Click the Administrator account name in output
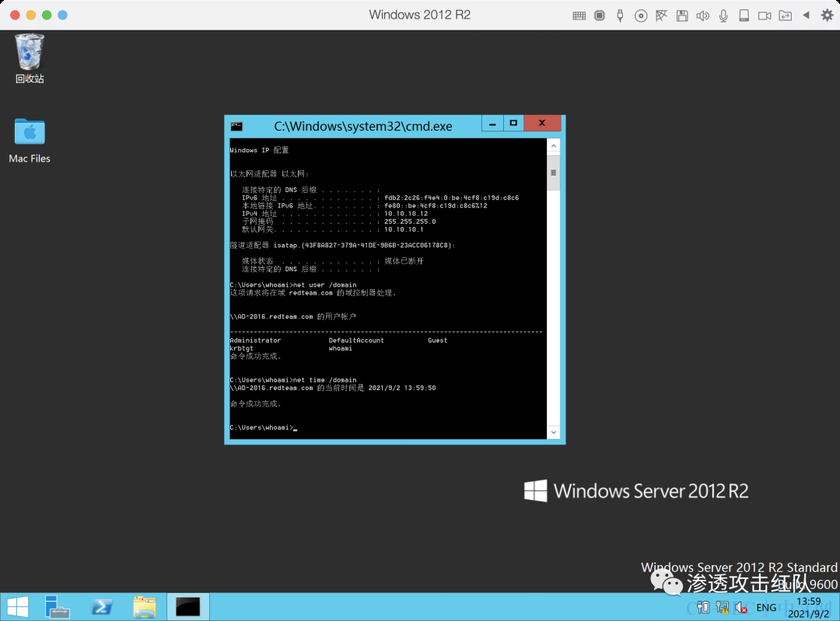This screenshot has height=621, width=840. 255,340
